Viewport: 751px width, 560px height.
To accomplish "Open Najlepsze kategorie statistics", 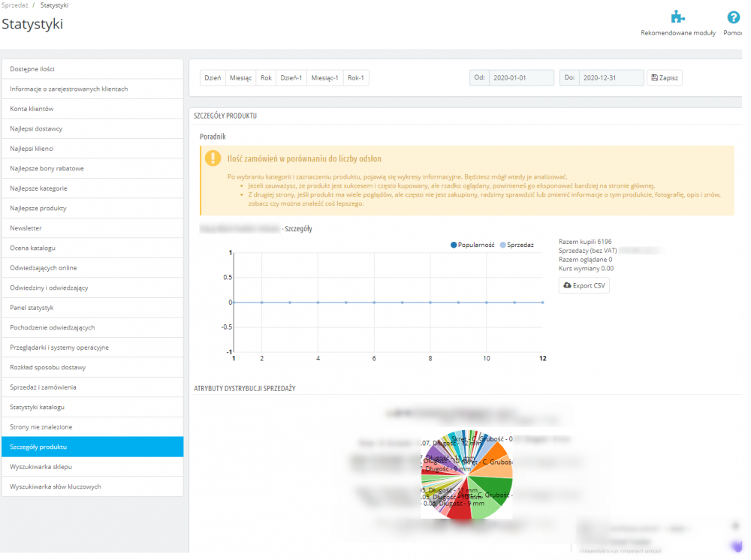I will click(x=92, y=188).
